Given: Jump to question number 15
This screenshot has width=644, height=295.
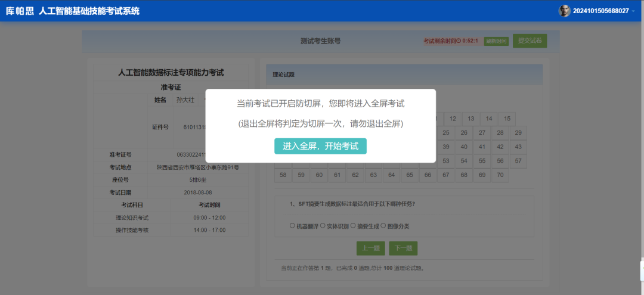Looking at the screenshot, I should pyautogui.click(x=507, y=119).
